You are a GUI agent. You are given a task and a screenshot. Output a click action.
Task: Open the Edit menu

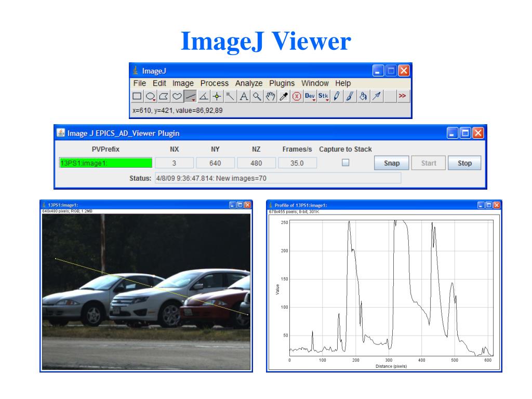(159, 83)
